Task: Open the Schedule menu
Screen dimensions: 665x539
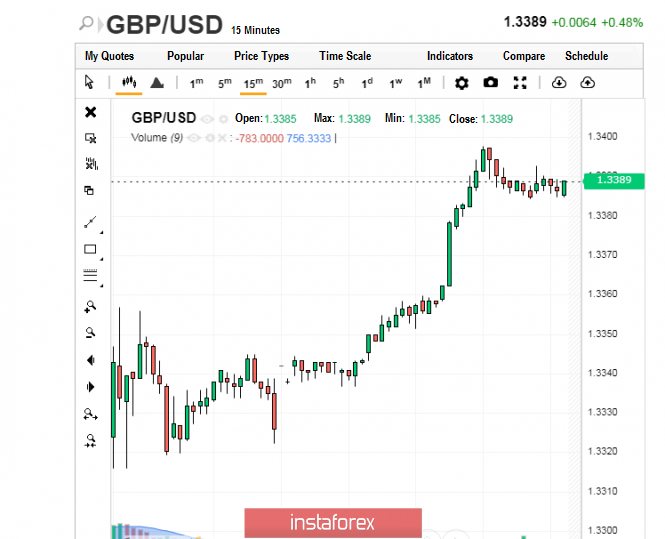Action: click(587, 56)
